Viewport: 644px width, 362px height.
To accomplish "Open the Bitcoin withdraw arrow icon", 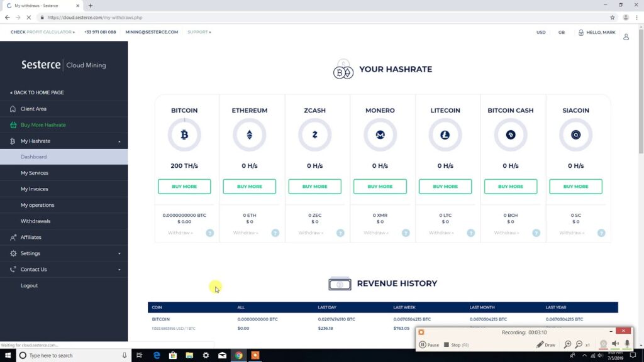I will coord(209,233).
